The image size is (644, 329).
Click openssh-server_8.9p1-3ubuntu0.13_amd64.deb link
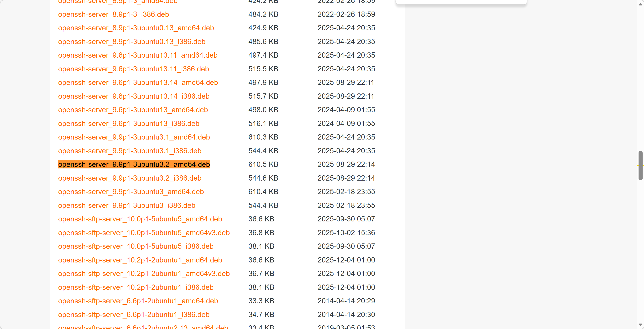[136, 28]
